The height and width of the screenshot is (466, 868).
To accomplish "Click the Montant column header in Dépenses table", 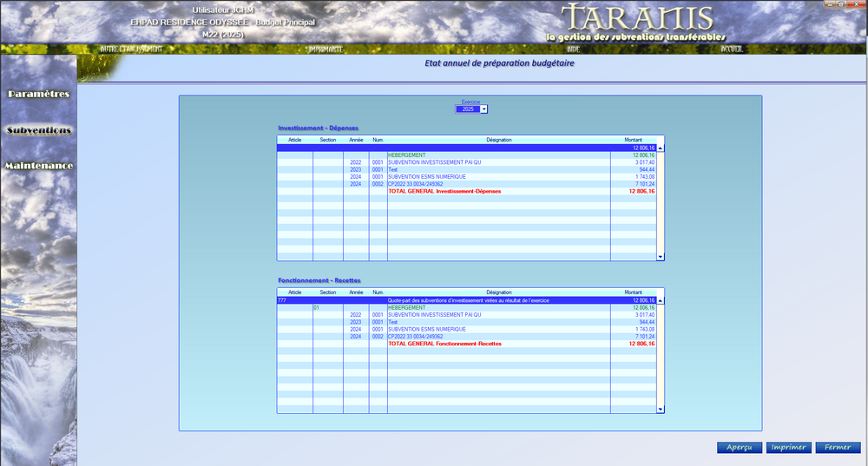I will pyautogui.click(x=633, y=140).
